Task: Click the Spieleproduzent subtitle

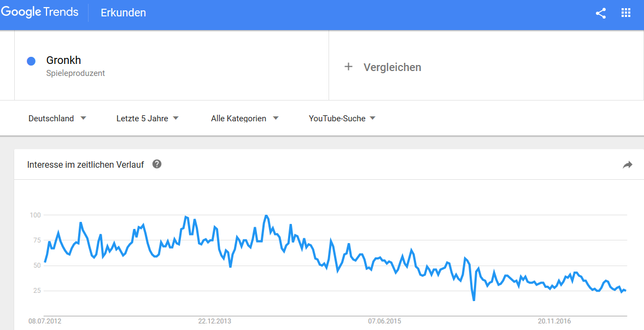Action: pos(75,73)
